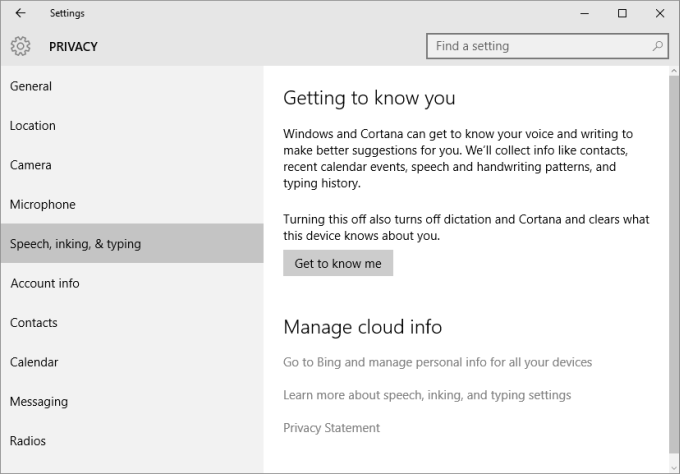
Task: Open the General privacy section
Action: (31, 86)
